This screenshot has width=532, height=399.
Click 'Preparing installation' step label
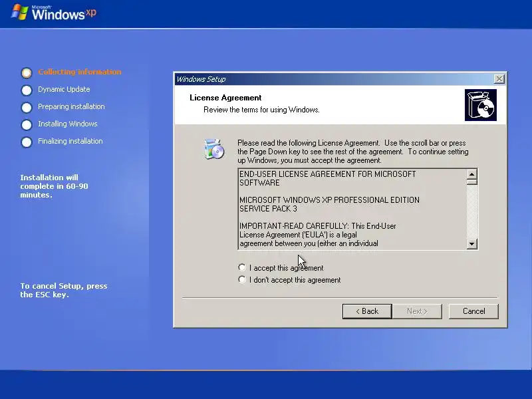[x=71, y=106]
